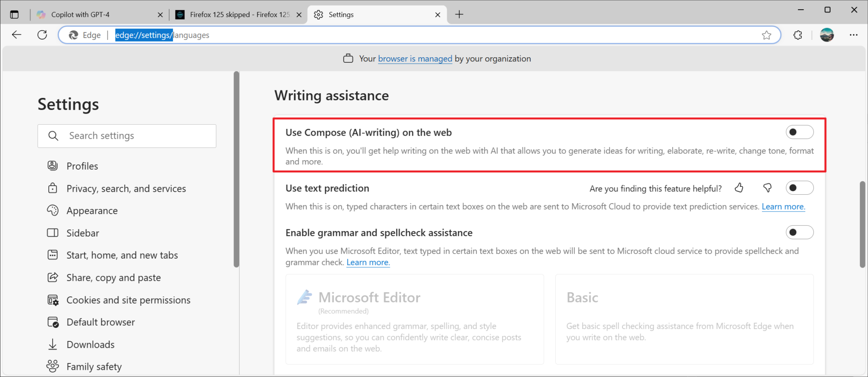Enable grammar and spellcheck assistance toggle
Screen dimensions: 868x377
[799, 232]
